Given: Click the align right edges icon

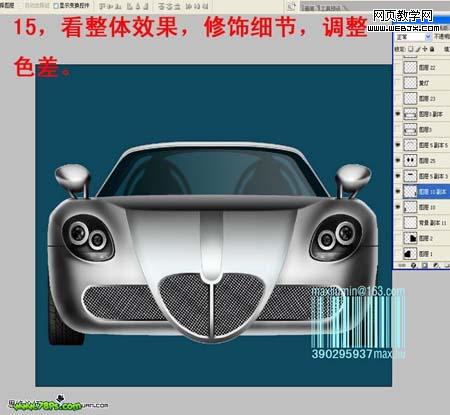Looking at the screenshot, I should point(146,7).
